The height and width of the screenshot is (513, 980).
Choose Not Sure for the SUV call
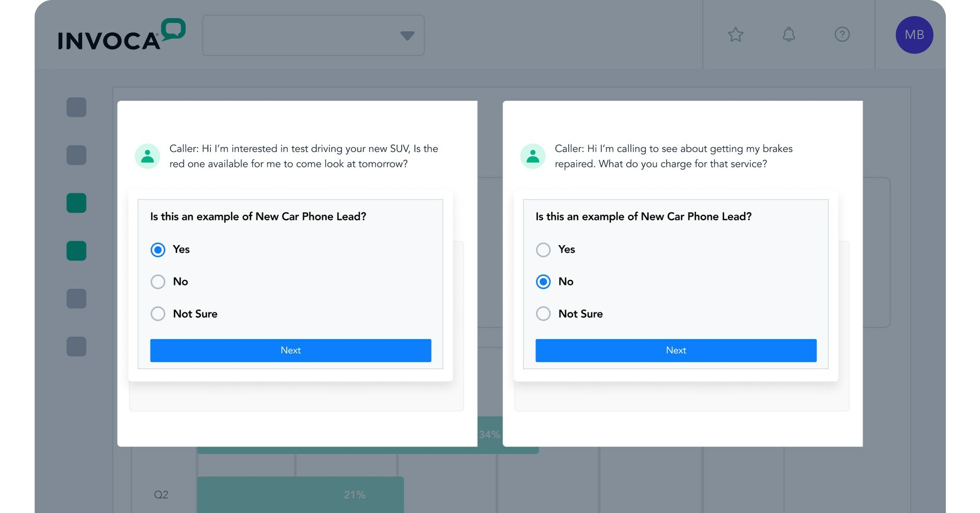pos(158,313)
